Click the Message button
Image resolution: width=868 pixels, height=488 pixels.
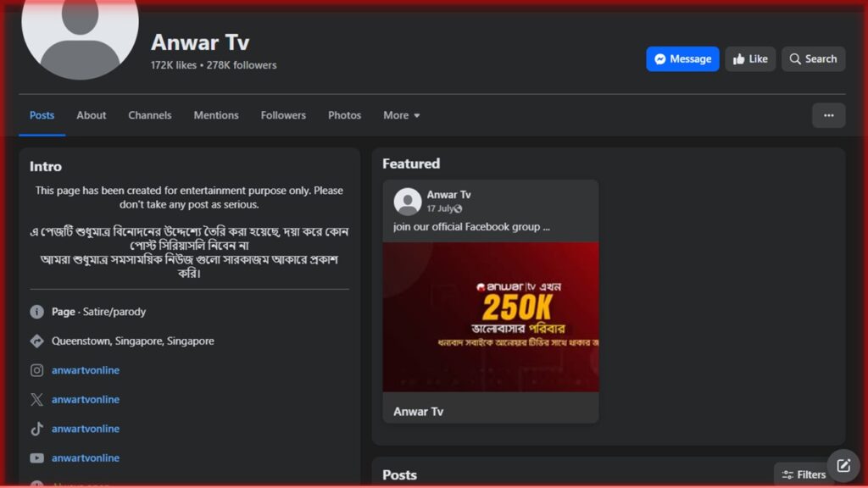coord(682,59)
